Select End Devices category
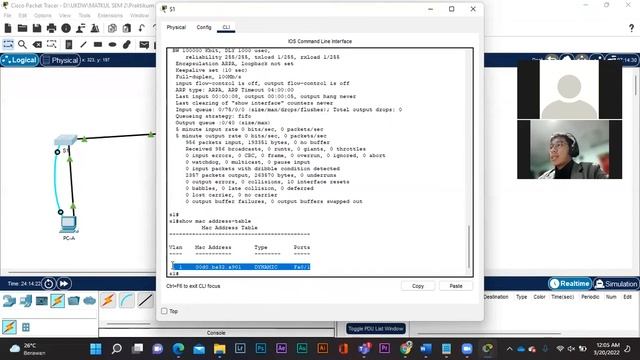The width and height of the screenshot is (640, 360). 25,301
